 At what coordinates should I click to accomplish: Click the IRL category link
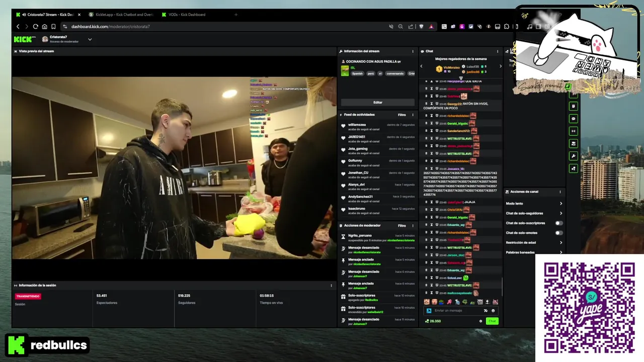(353, 67)
